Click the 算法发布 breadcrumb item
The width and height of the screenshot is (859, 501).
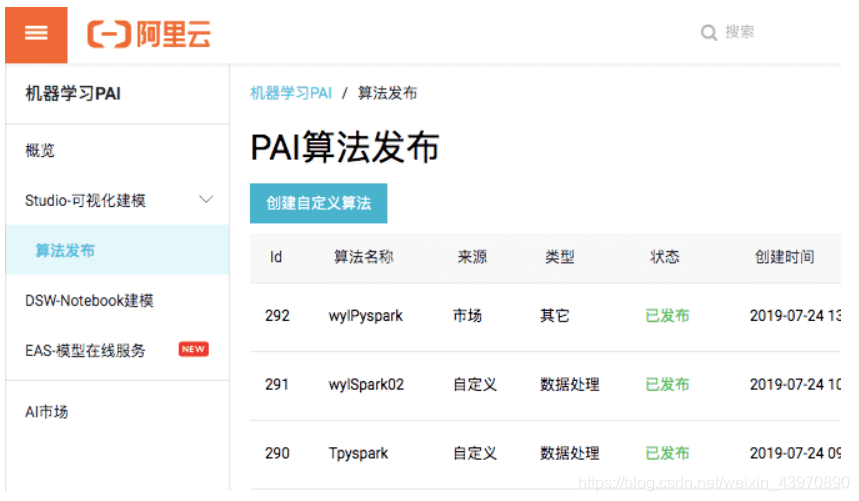coord(387,93)
